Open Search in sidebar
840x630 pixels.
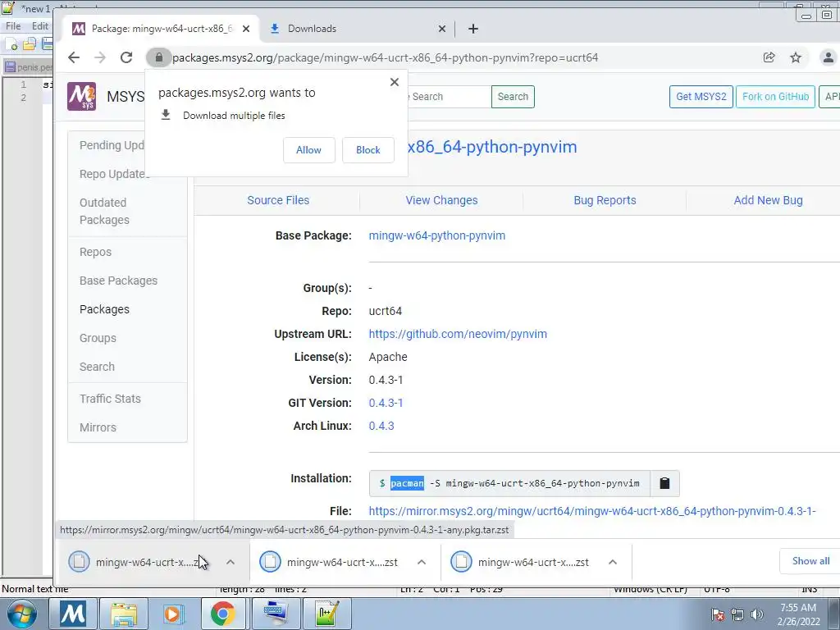tap(97, 367)
